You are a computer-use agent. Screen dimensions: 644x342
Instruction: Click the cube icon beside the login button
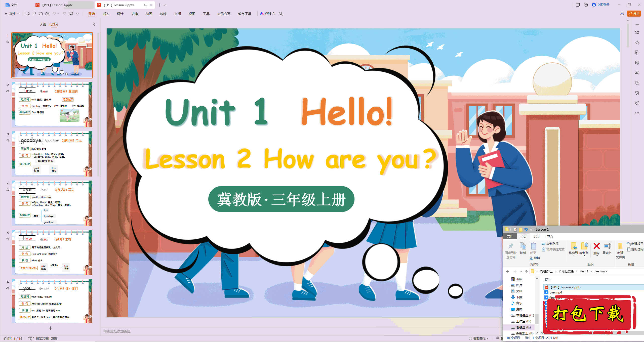click(586, 5)
